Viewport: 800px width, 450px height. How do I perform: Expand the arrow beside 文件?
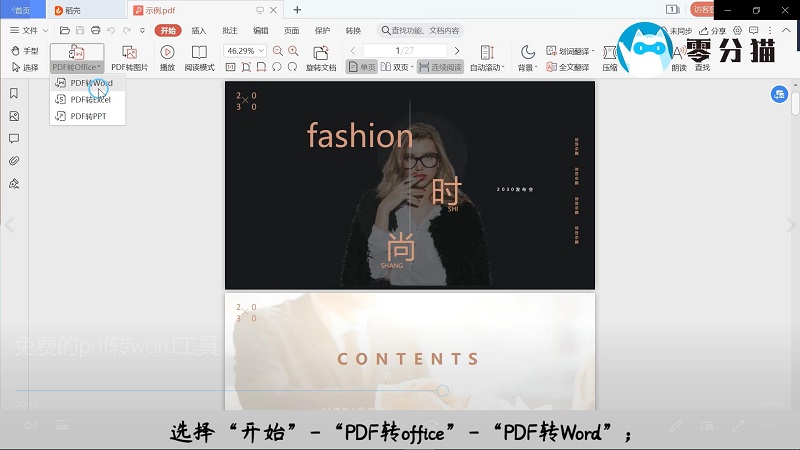tap(45, 31)
